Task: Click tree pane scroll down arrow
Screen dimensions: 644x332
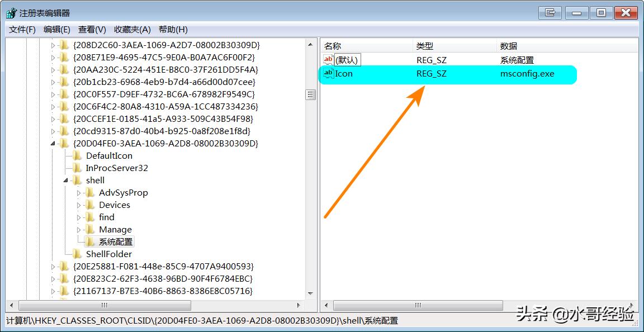Action: [311, 293]
